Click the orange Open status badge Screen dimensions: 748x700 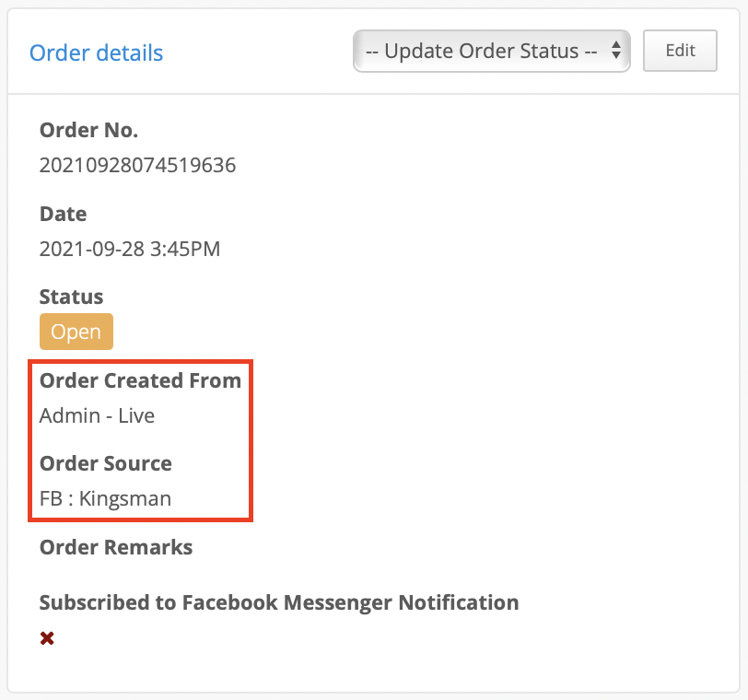[76, 332]
